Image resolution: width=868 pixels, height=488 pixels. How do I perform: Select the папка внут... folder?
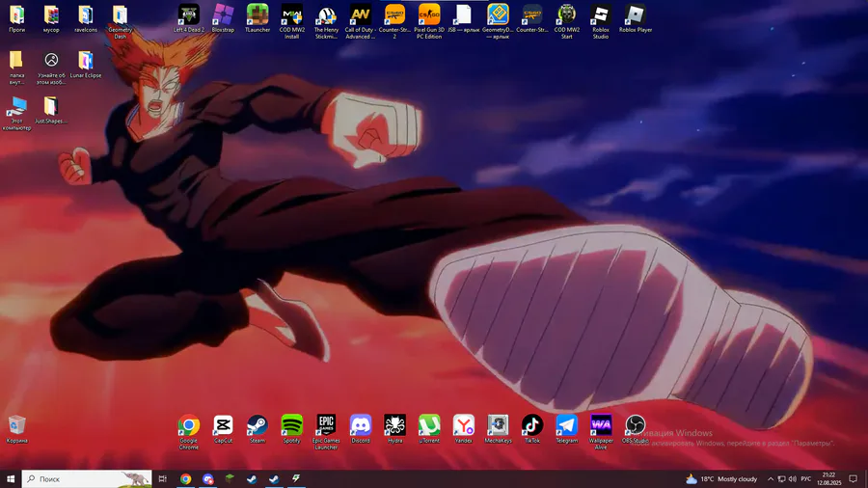(x=17, y=67)
